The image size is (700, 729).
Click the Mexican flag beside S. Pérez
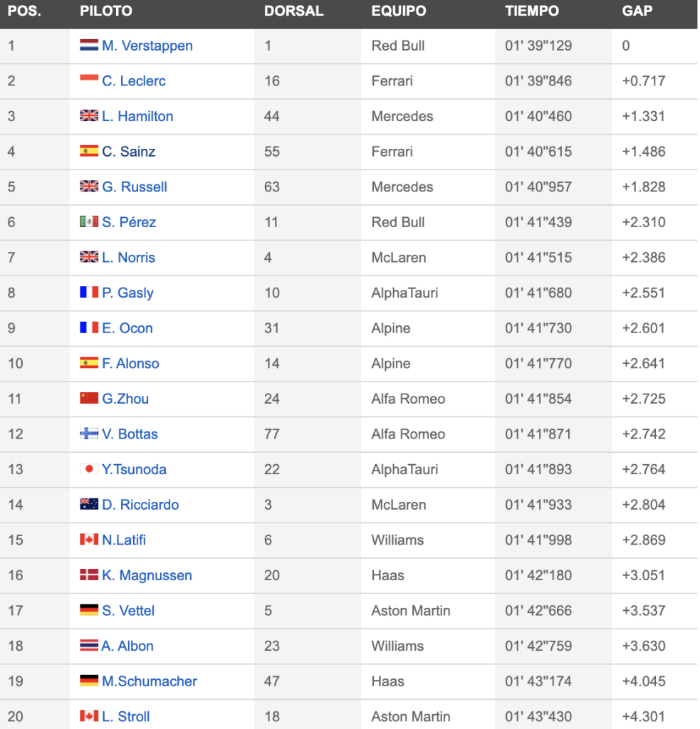tap(89, 221)
